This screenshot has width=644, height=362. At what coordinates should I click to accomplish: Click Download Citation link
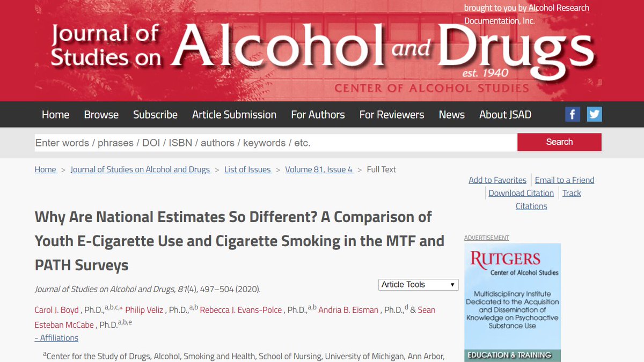pos(521,193)
